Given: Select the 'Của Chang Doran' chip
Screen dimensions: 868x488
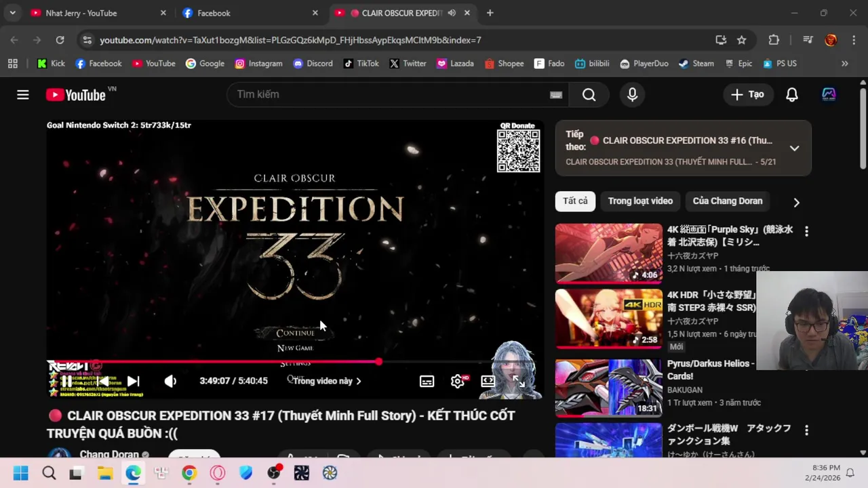Looking at the screenshot, I should [x=728, y=201].
